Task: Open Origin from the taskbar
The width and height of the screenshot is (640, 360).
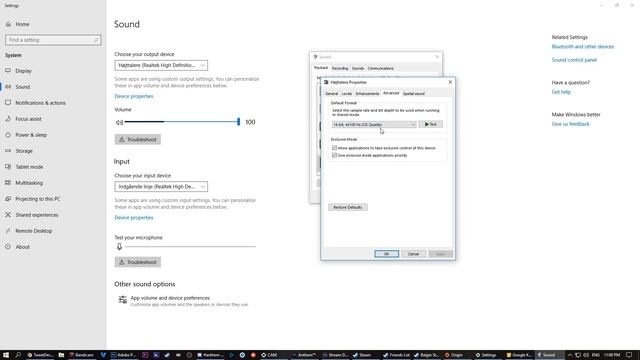Action: pyautogui.click(x=453, y=355)
